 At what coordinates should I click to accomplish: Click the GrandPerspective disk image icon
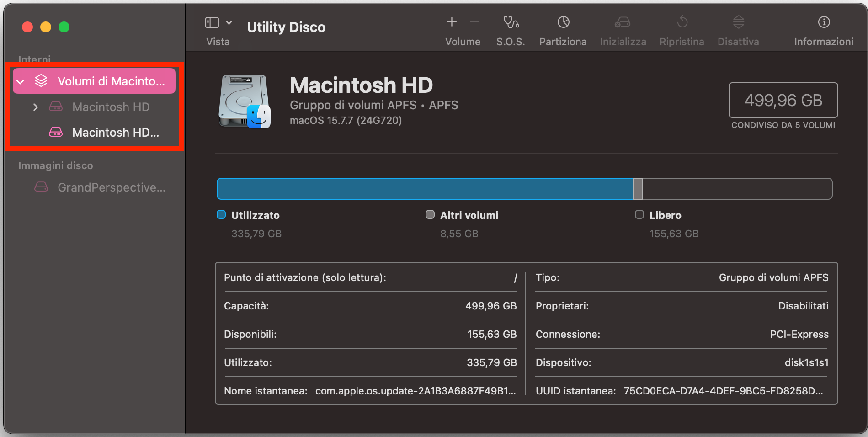41,187
